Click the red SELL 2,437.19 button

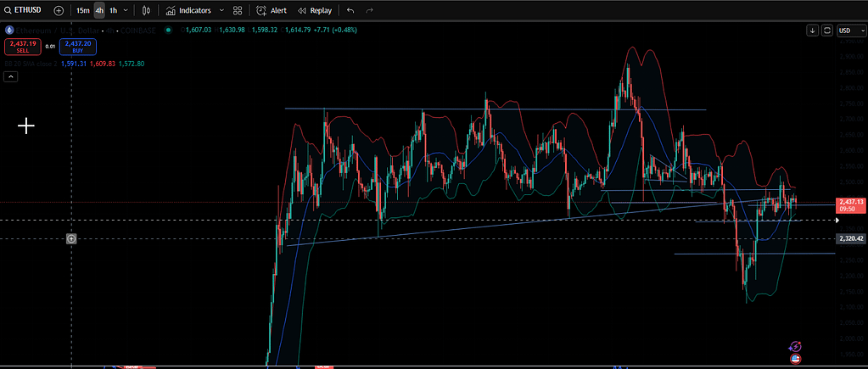click(23, 47)
